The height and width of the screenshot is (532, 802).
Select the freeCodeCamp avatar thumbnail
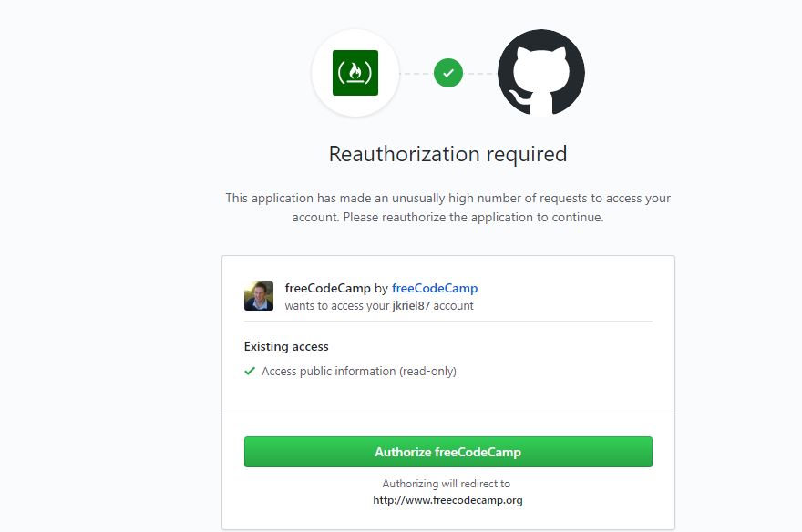(x=259, y=295)
